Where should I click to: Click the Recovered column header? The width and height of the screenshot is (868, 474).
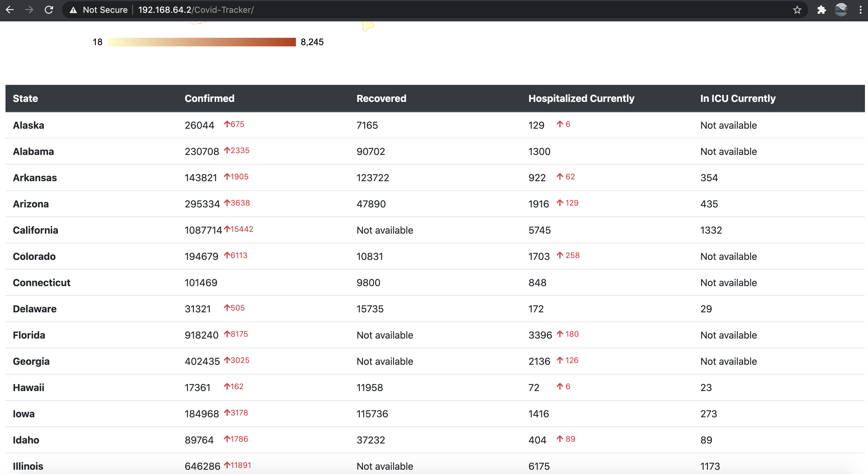point(381,99)
